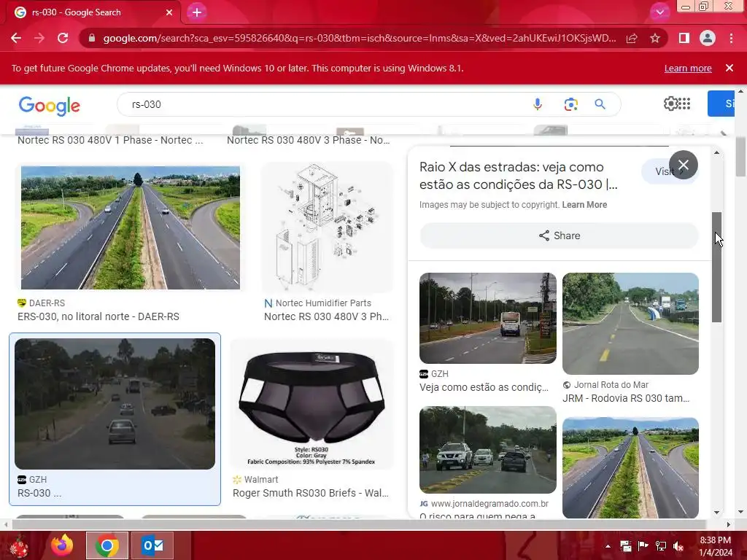The image size is (747, 560).
Task: Open Raio X das estradas title link
Action: (x=519, y=176)
